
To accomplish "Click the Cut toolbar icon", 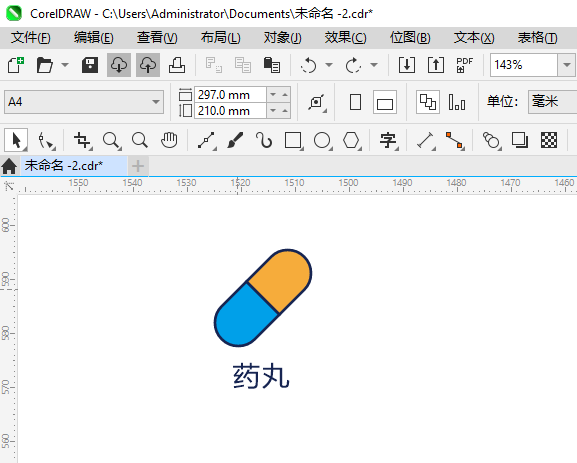I will tap(213, 65).
